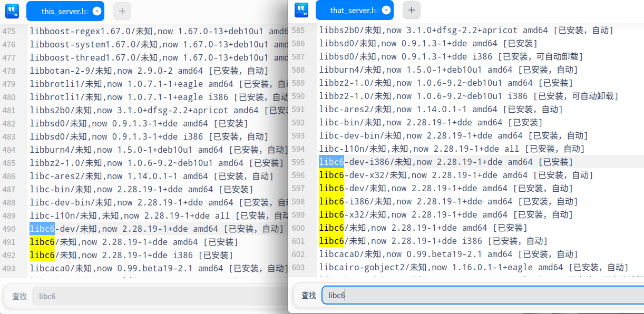Click line 490 libc6-dev in left window
The image size is (644, 314).
[x=157, y=229]
